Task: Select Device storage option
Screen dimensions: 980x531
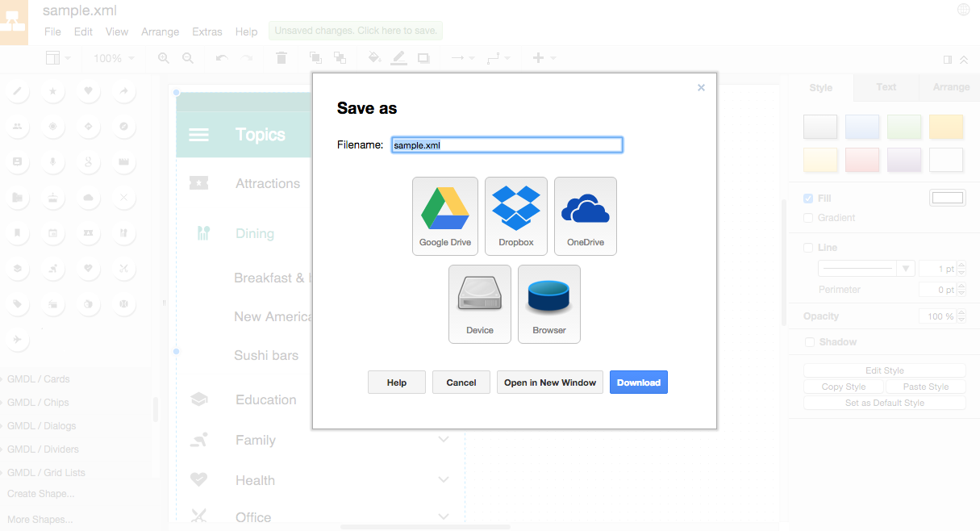Action: click(x=480, y=304)
